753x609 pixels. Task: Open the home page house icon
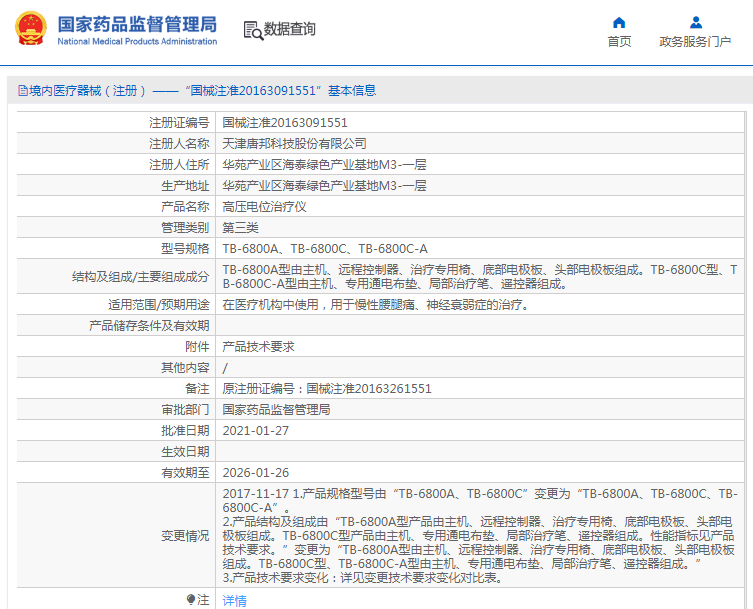(619, 23)
